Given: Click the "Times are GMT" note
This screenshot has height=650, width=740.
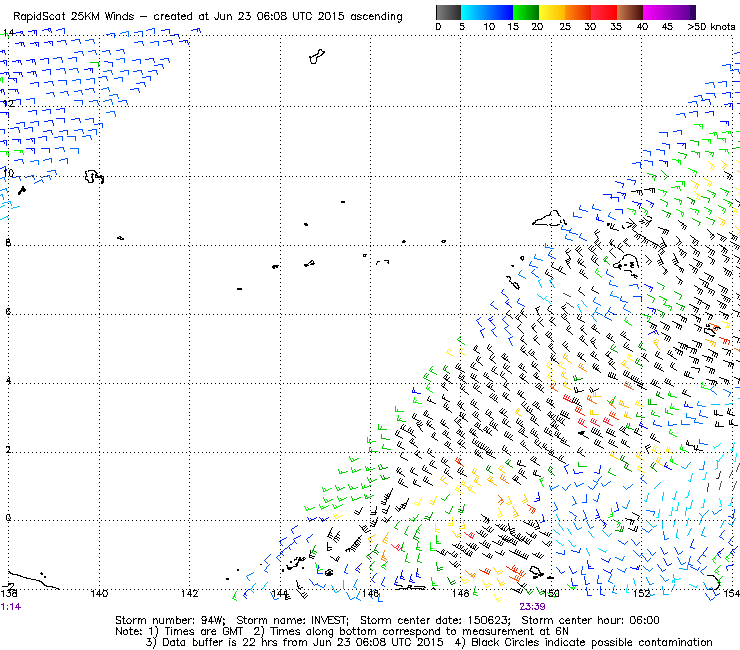Looking at the screenshot, I should click(203, 632).
